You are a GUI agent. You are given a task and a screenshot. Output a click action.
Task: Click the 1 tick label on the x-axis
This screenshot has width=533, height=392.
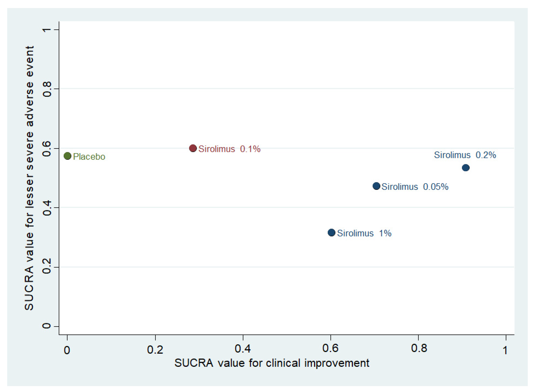point(505,350)
